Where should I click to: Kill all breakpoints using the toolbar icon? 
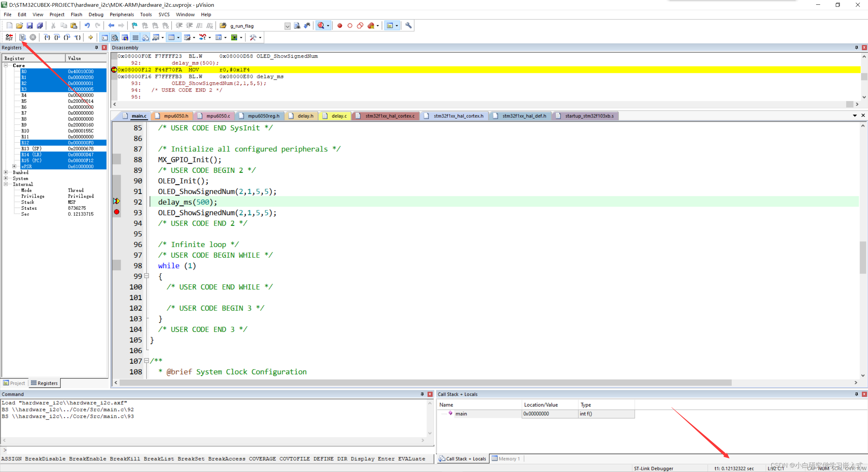click(166, 25)
